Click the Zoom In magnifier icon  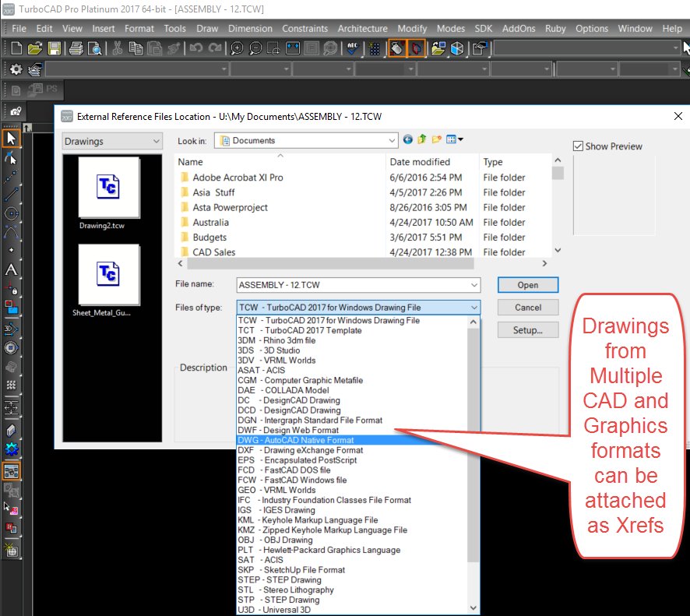tap(236, 48)
